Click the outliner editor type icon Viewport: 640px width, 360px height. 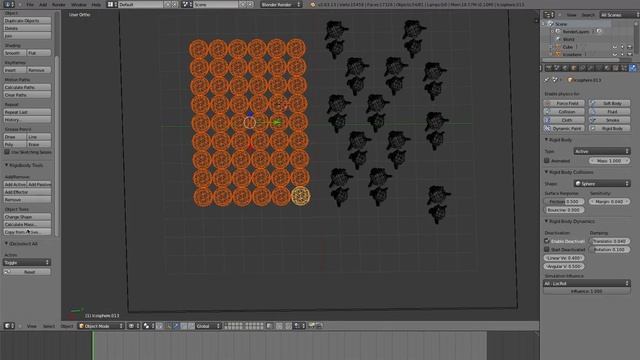point(549,15)
